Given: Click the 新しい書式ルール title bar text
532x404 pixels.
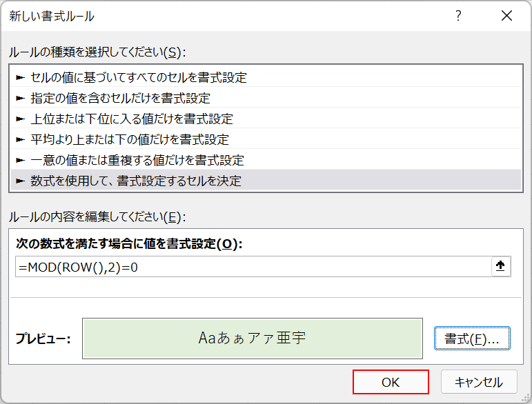Looking at the screenshot, I should coord(52,16).
